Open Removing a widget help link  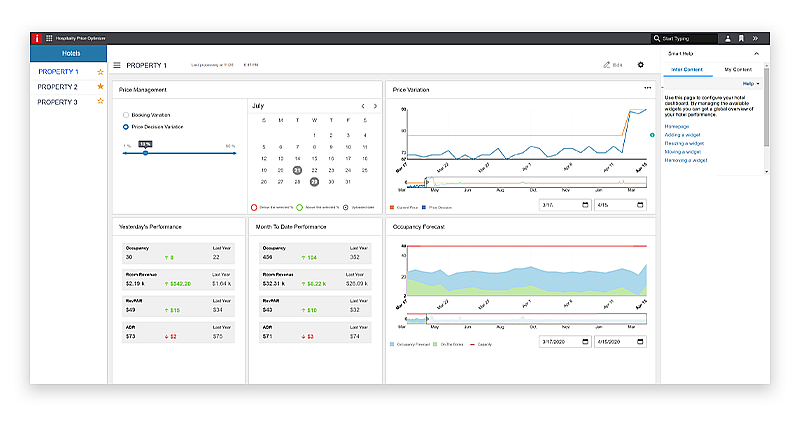pos(686,160)
